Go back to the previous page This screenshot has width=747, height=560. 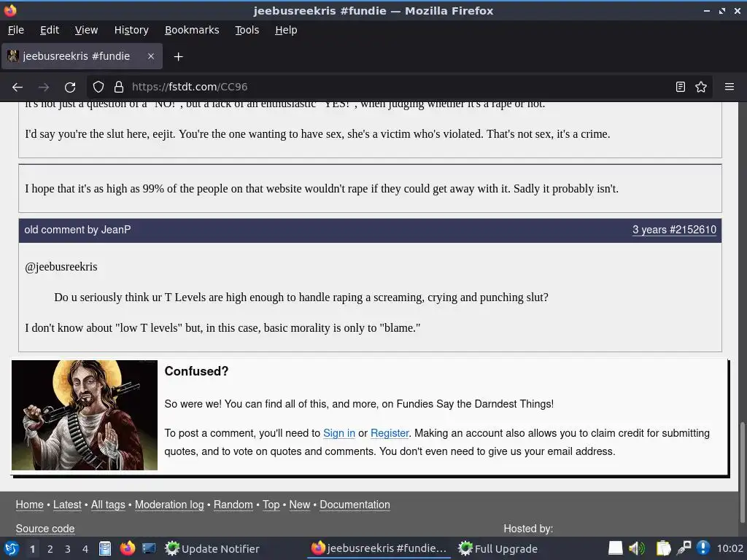pyautogui.click(x=18, y=87)
